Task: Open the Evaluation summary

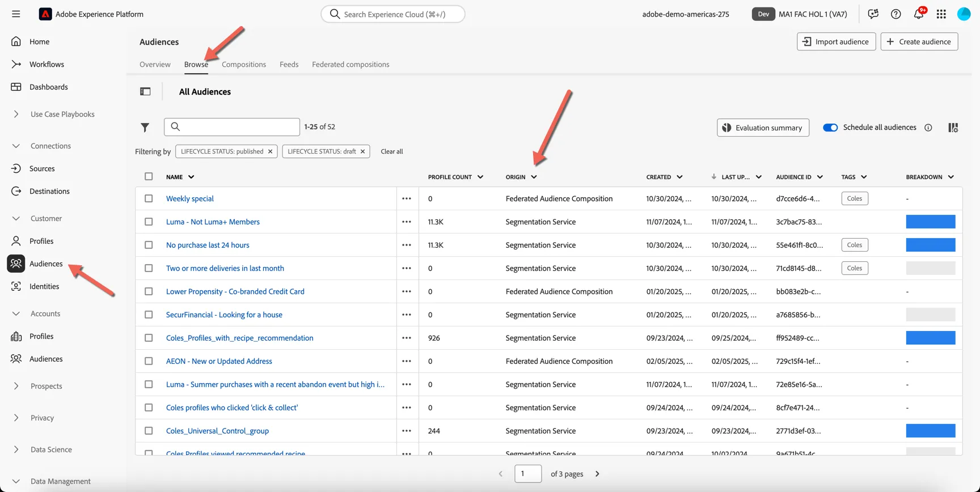Action: (x=763, y=128)
